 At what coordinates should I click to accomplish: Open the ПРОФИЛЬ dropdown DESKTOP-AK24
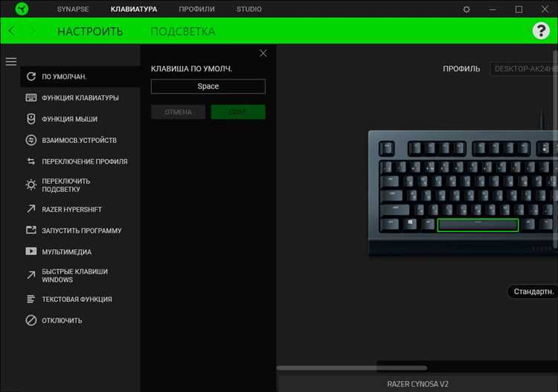click(x=524, y=69)
